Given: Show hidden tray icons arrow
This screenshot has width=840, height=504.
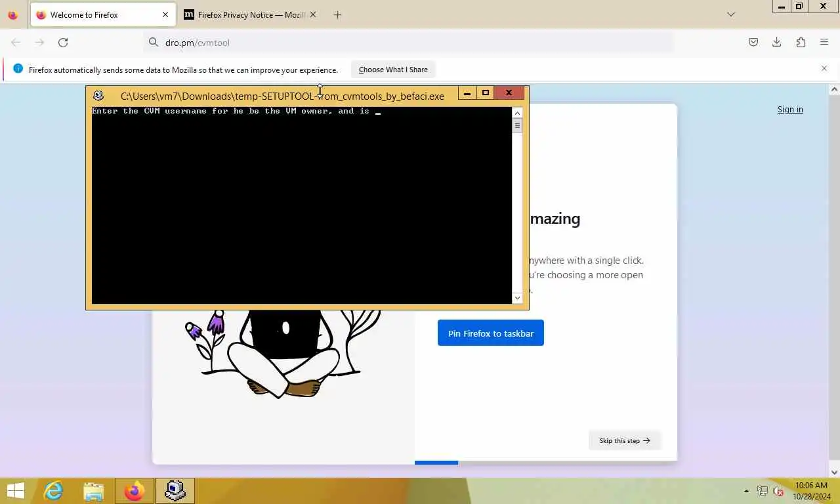Looking at the screenshot, I should pyautogui.click(x=746, y=491).
